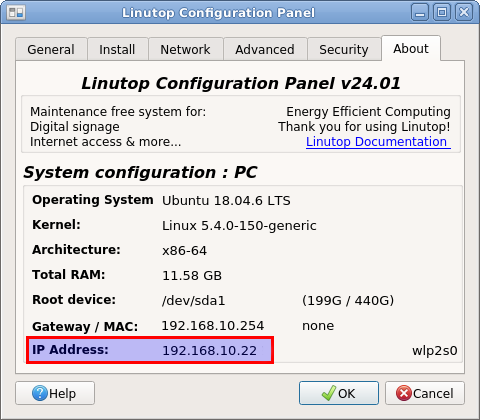Image resolution: width=480 pixels, height=420 pixels.
Task: Select the About tab
Action: click(x=411, y=49)
